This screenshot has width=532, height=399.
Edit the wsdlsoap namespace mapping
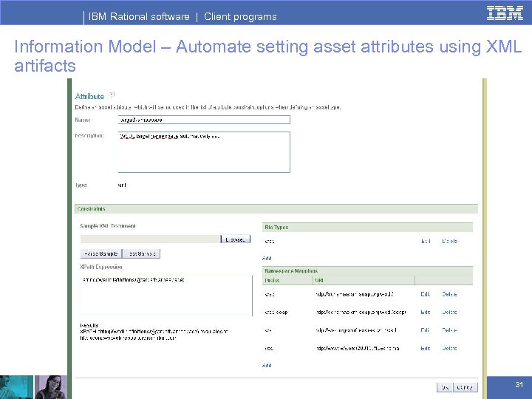426,312
